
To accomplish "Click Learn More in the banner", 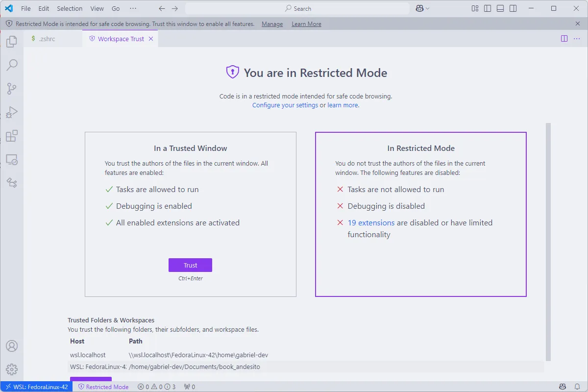I will 307,24.
